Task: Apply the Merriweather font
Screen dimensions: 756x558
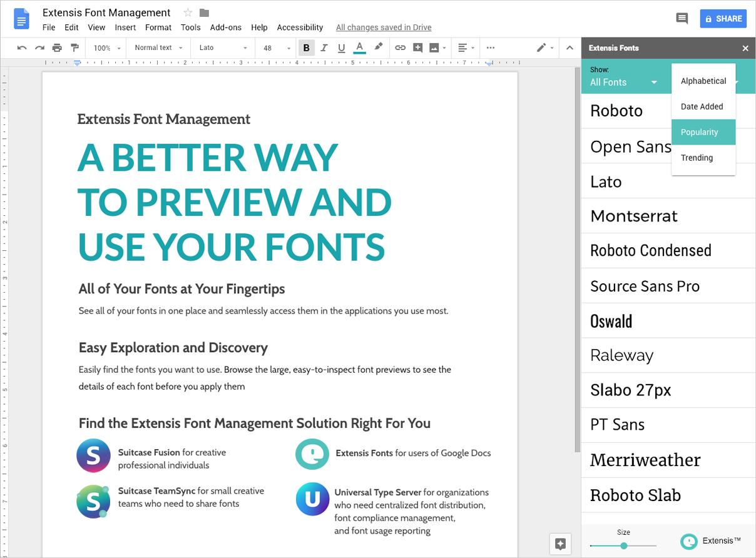Action: [x=668, y=460]
